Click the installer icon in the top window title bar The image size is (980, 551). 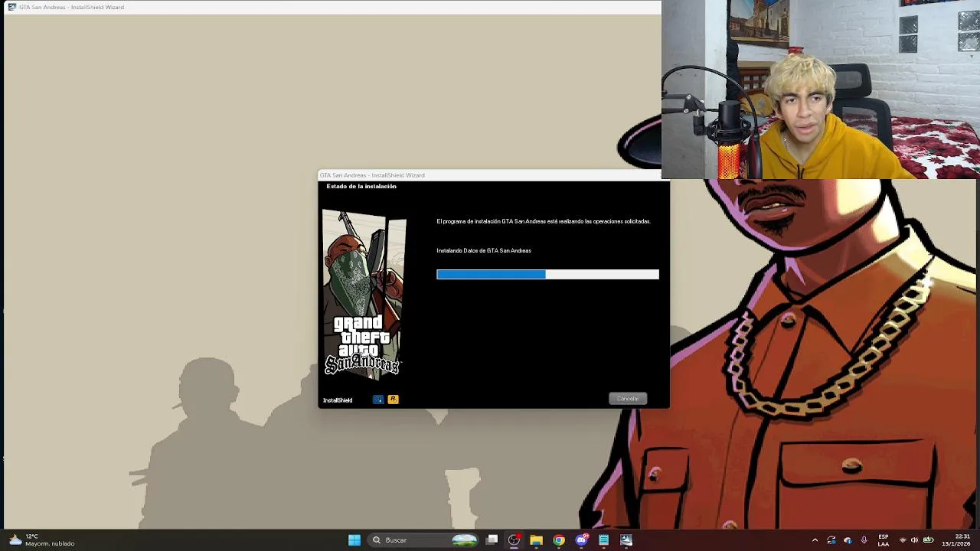pos(12,7)
